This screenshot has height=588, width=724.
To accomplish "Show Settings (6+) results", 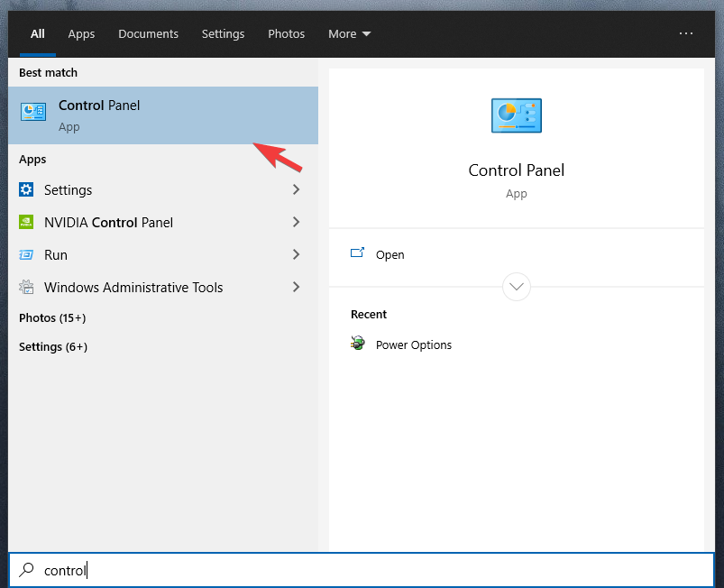I will point(53,346).
